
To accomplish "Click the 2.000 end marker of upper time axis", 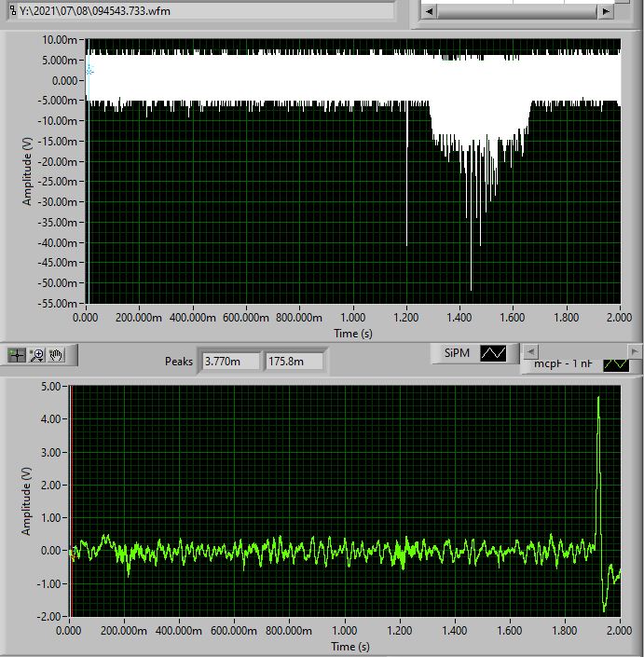I will click(x=619, y=317).
